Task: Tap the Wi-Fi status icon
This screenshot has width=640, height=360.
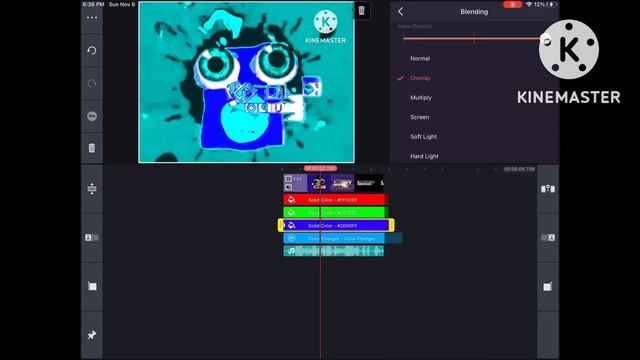Action: (529, 4)
